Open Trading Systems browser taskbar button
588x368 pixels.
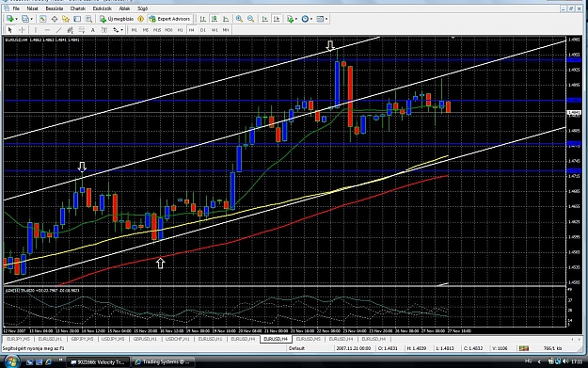tap(164, 362)
